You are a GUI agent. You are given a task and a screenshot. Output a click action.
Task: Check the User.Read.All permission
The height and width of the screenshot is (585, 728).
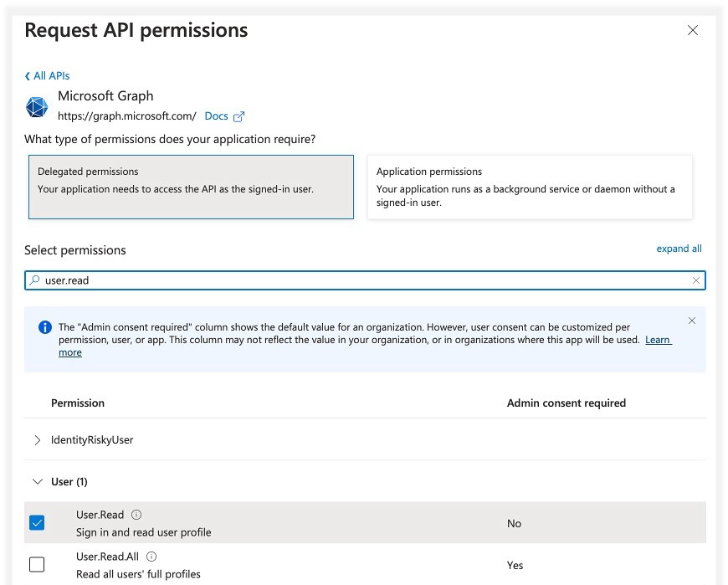pos(36,564)
